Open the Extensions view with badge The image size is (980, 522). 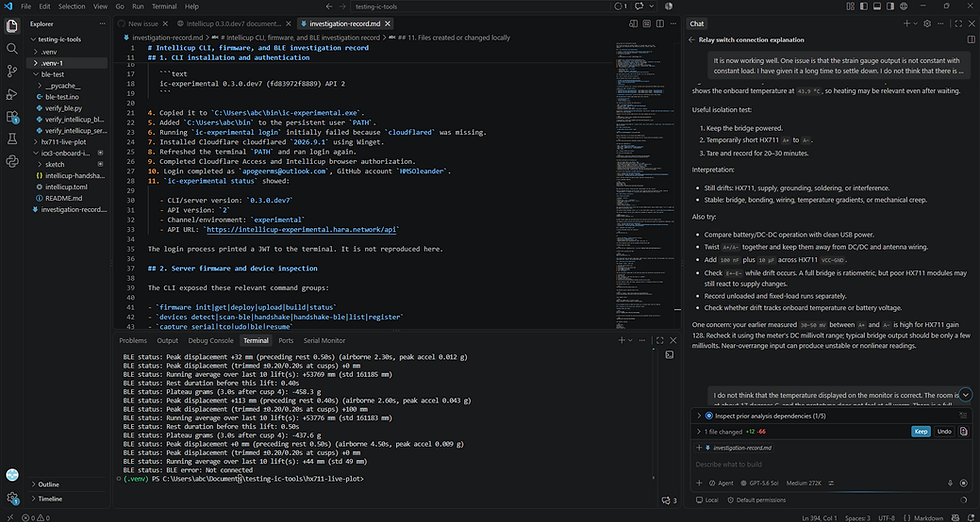[12, 117]
